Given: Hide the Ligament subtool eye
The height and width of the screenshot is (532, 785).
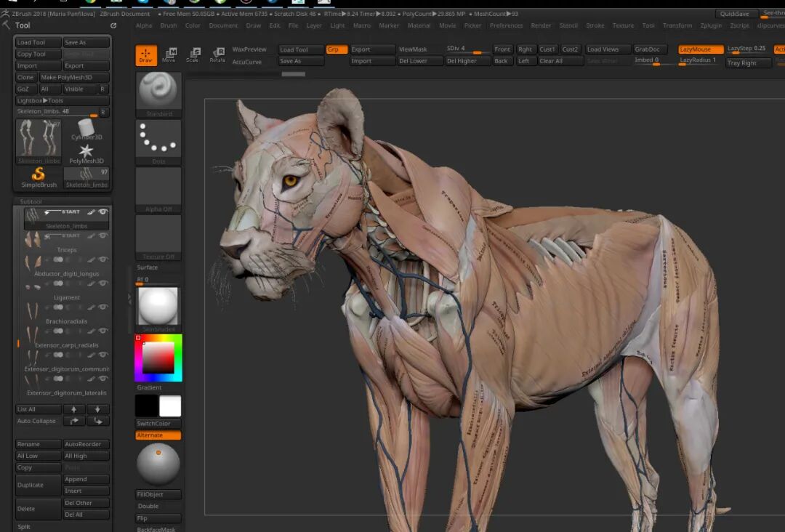Looking at the screenshot, I should (x=103, y=283).
